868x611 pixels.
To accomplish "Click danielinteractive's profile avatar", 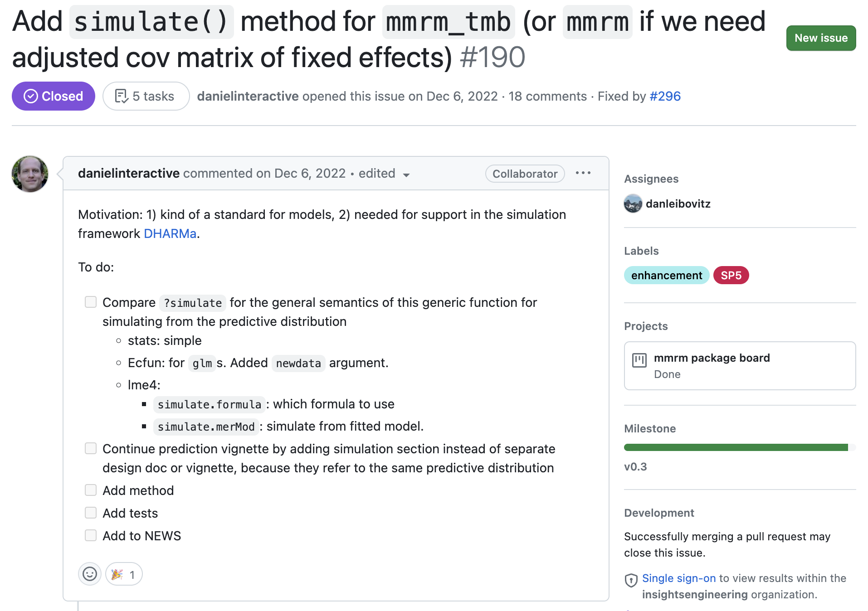I will coord(30,174).
